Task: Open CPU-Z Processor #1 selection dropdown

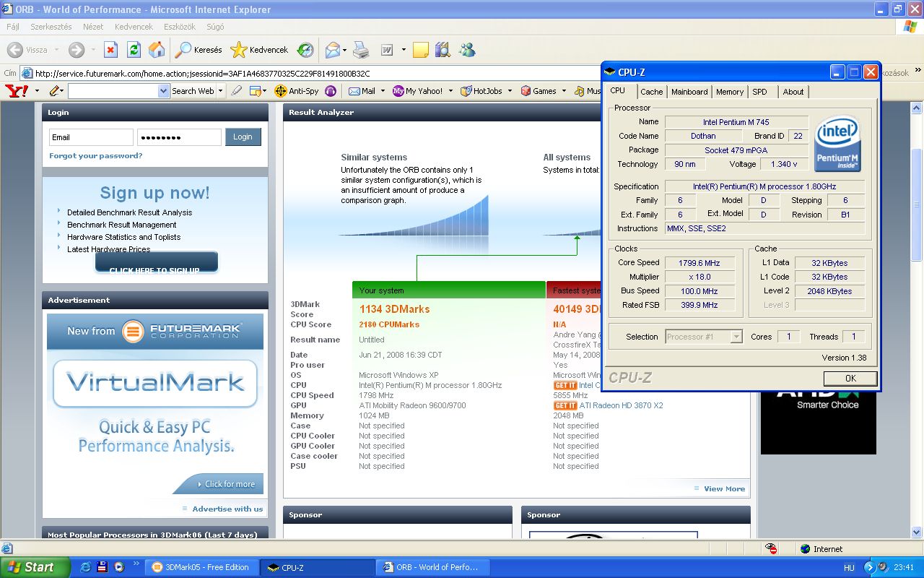Action: (736, 337)
